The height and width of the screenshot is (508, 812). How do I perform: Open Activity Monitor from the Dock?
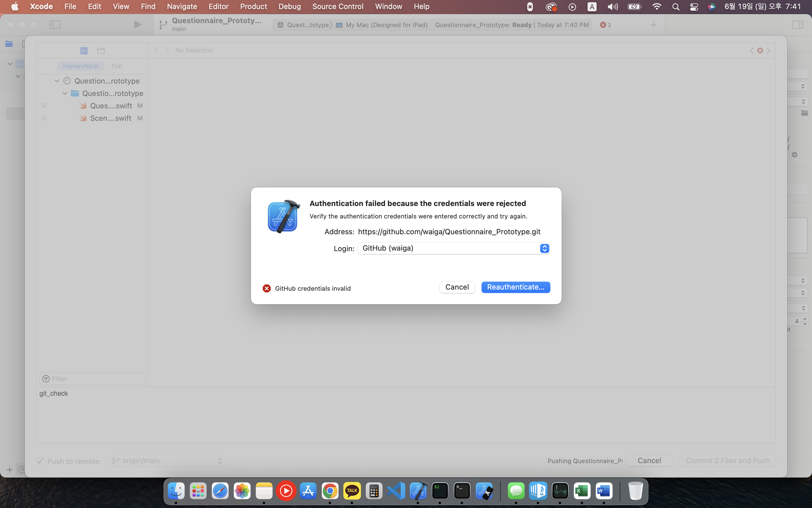(560, 491)
